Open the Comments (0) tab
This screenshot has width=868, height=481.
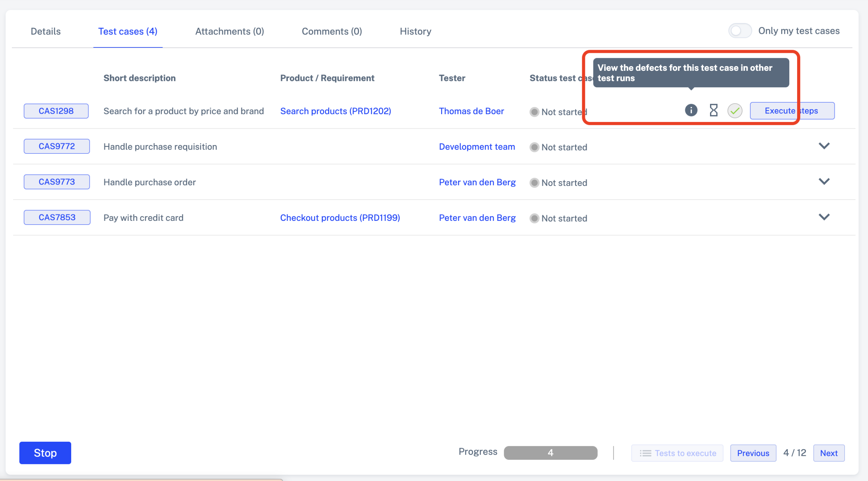click(332, 31)
